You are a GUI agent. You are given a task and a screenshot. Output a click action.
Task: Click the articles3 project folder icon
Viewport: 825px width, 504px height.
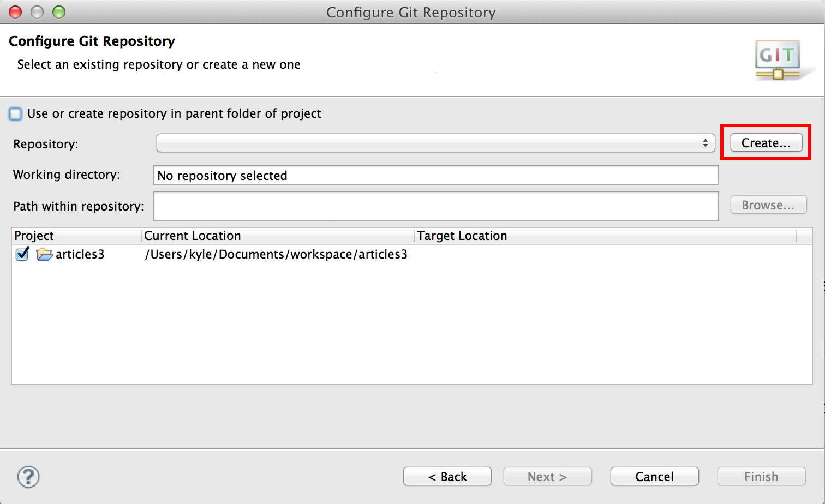click(44, 254)
